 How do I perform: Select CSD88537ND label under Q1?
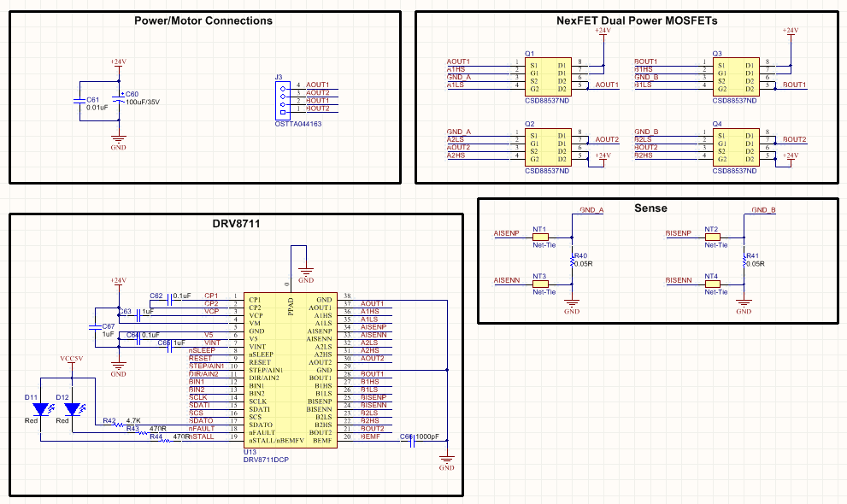pos(547,101)
